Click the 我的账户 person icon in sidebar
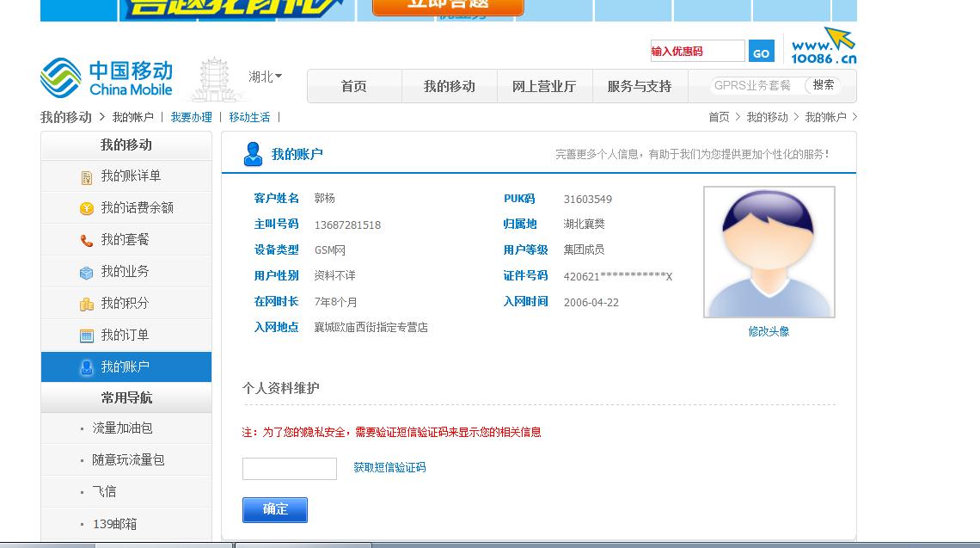 pyautogui.click(x=87, y=367)
